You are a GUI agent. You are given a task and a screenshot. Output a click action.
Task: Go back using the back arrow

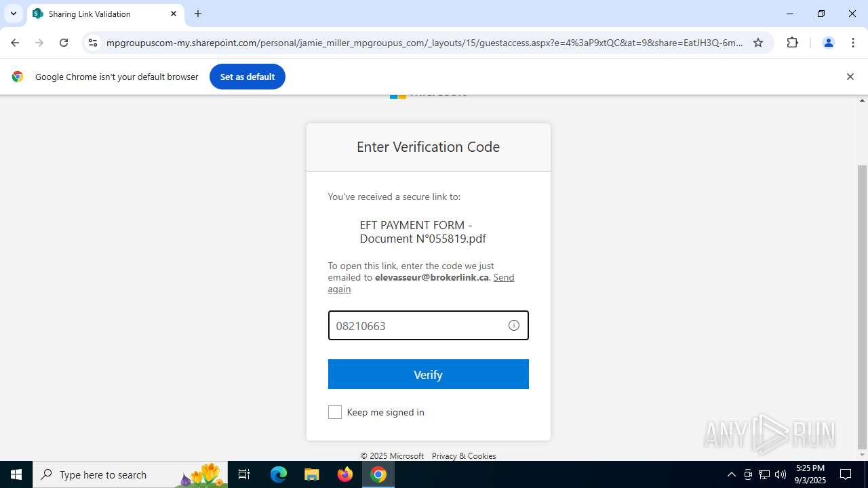point(15,43)
